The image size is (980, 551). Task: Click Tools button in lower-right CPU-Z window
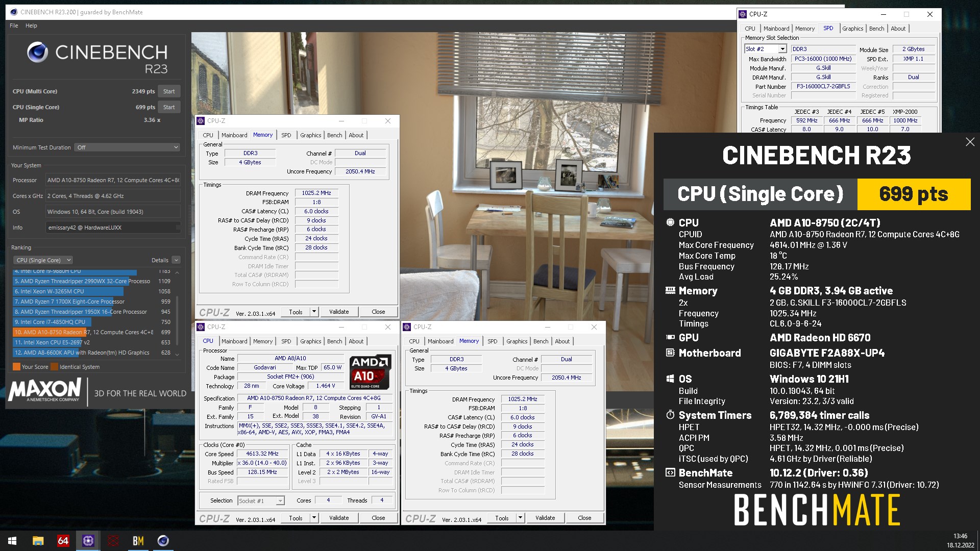(x=502, y=518)
